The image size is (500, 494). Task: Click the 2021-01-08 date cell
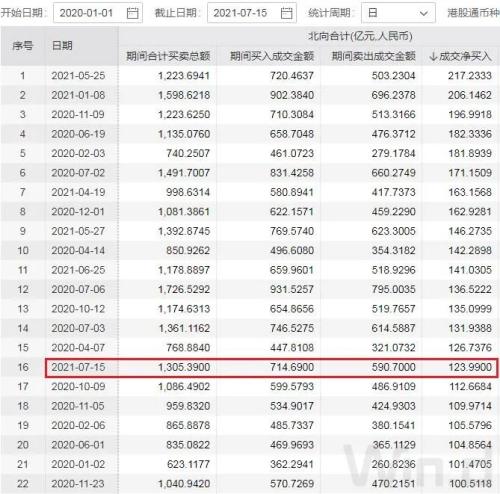pos(78,95)
